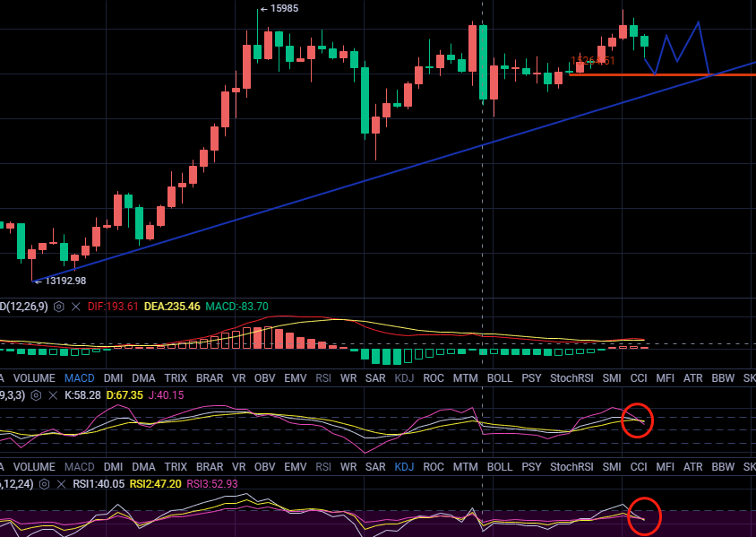756x537 pixels.
Task: Click the K:58.28 readout
Action: coord(82,395)
